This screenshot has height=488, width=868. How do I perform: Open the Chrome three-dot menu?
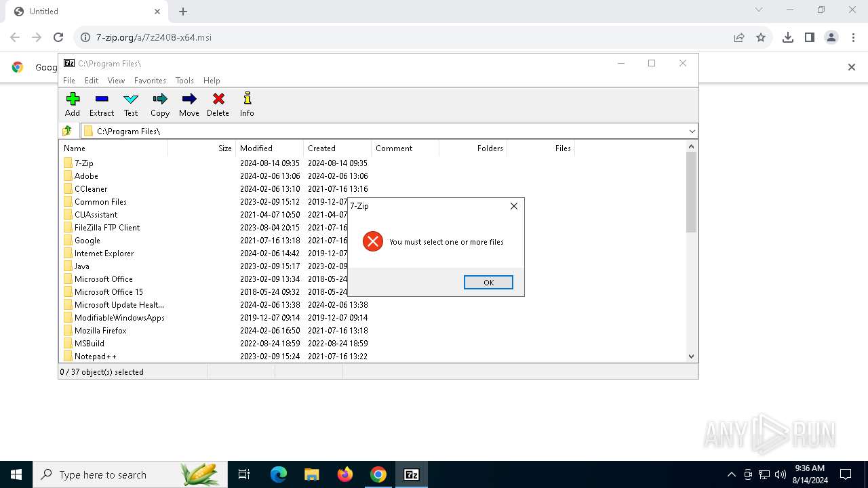click(x=853, y=37)
